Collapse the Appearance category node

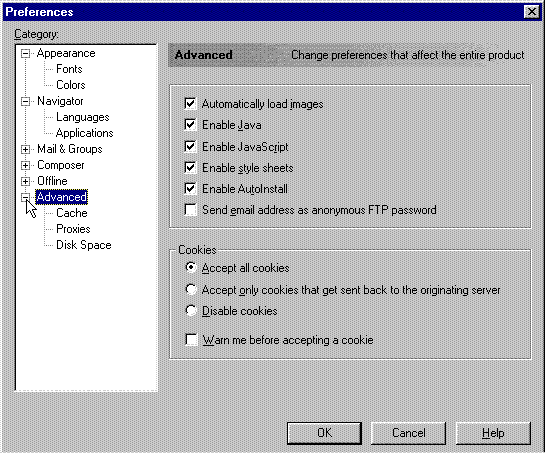[x=25, y=54]
